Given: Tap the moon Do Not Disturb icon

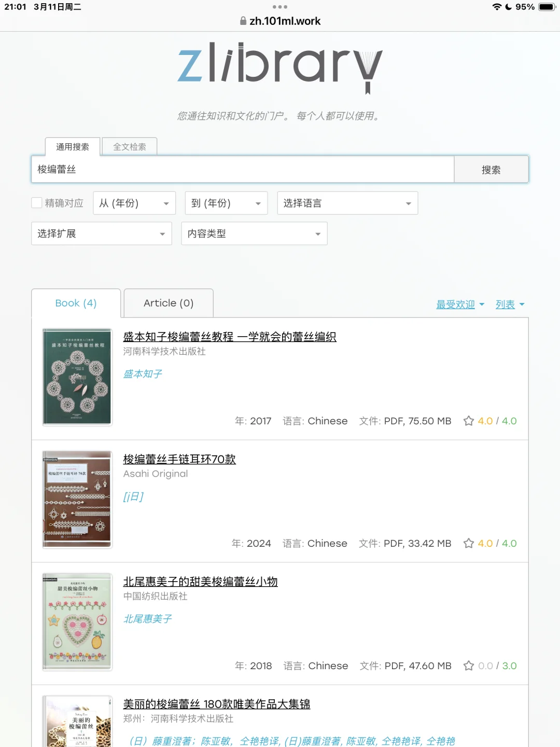Looking at the screenshot, I should pos(509,7).
